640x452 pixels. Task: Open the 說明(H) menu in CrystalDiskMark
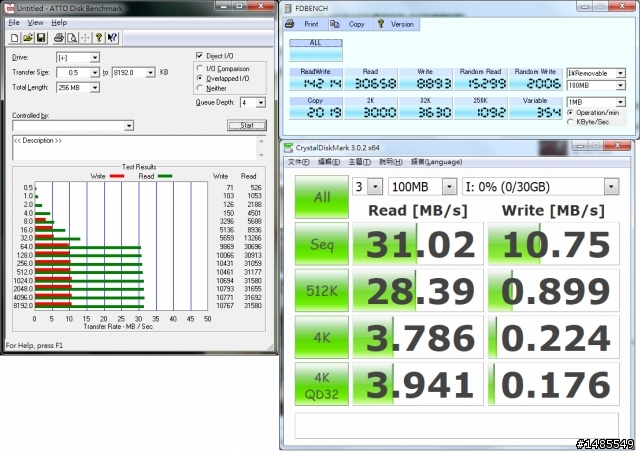(391, 162)
